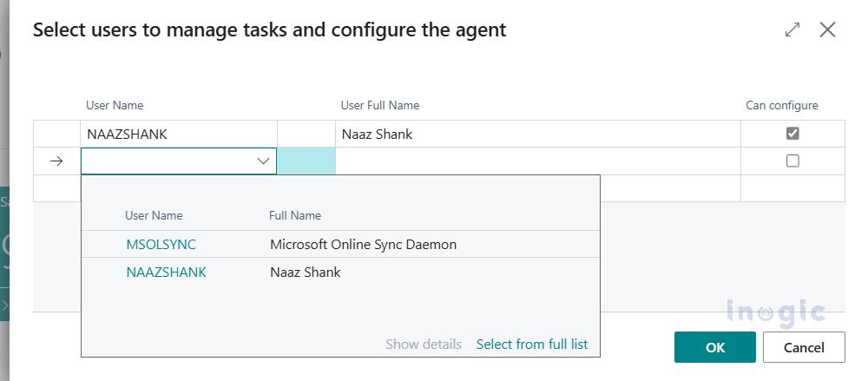Viewport: 868px width, 381px height.
Task: Select Naaz Shank full name in lookup
Action: click(305, 272)
